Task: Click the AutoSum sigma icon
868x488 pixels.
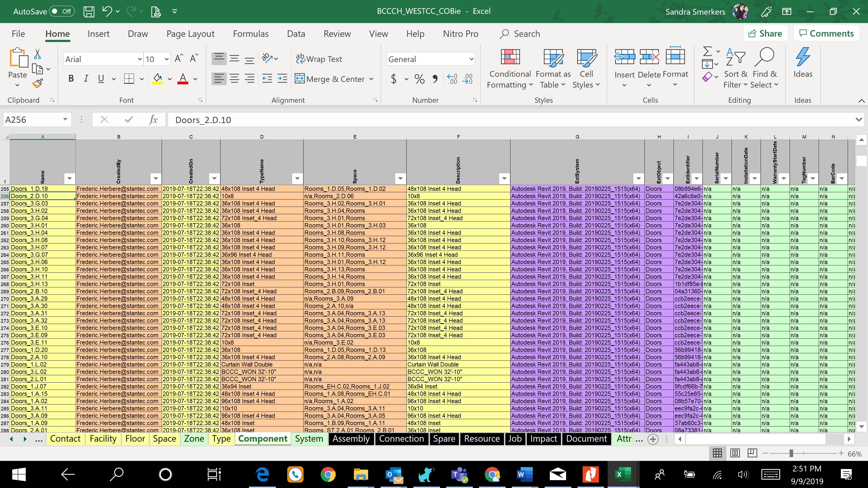Action: 708,52
